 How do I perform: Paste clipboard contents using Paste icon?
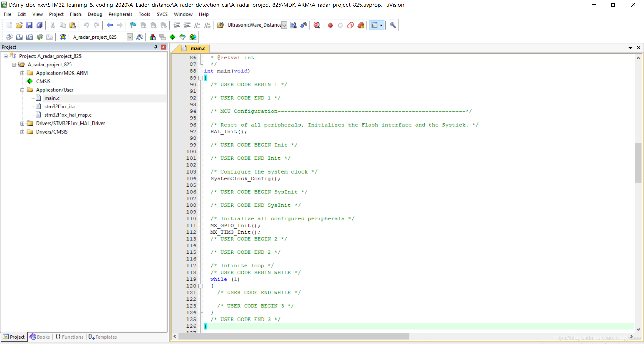(73, 25)
